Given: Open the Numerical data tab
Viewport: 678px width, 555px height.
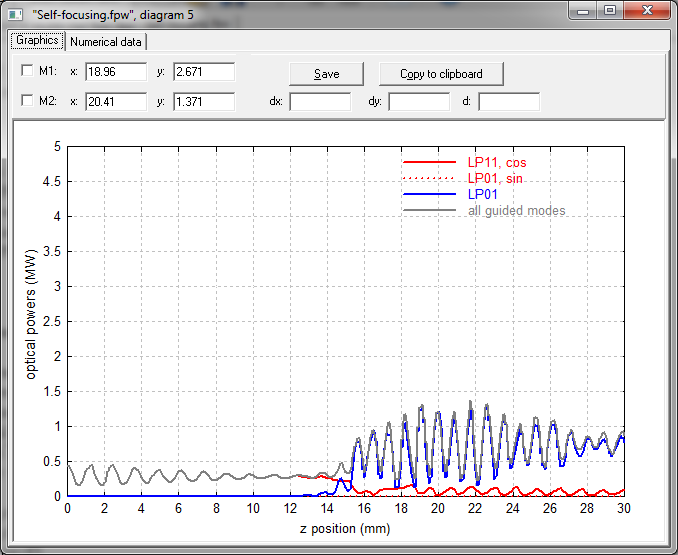Looking at the screenshot, I should point(106,42).
